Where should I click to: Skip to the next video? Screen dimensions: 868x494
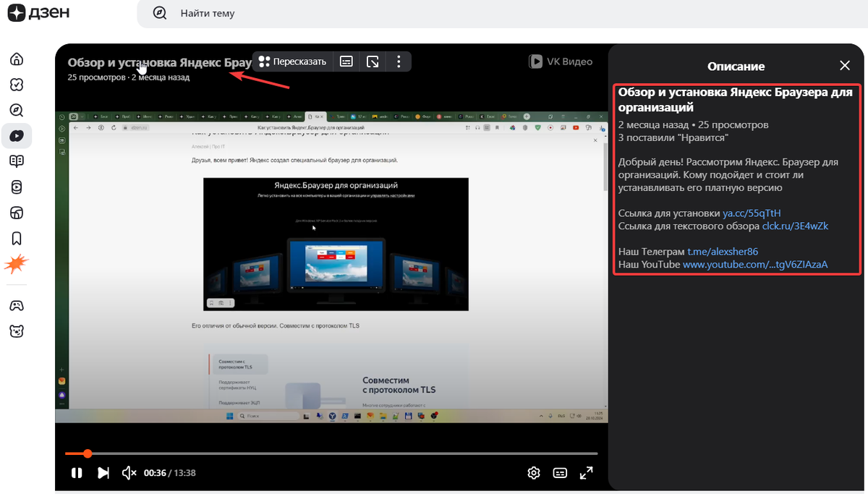[x=103, y=473]
